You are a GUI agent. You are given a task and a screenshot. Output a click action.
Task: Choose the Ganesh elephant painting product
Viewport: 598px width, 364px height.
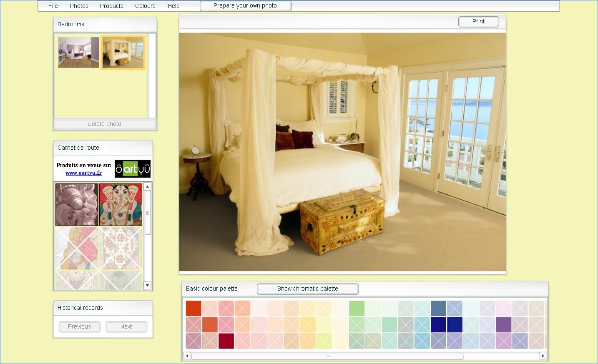121,205
